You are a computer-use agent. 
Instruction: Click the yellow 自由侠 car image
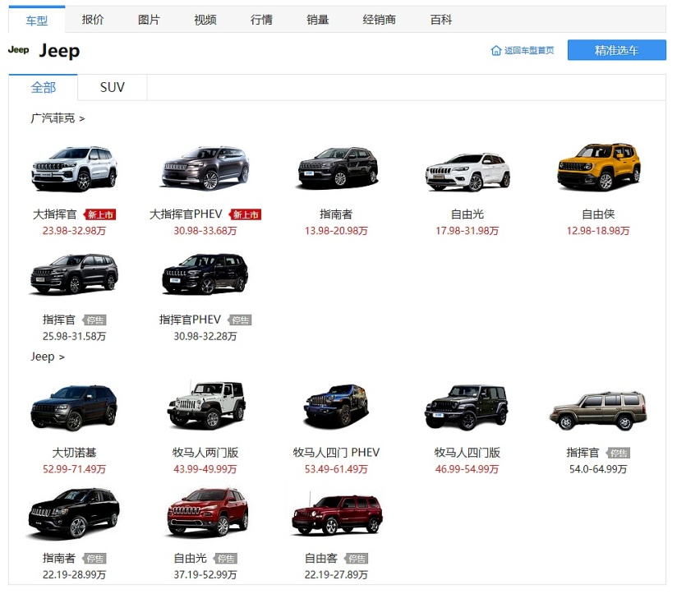[598, 167]
